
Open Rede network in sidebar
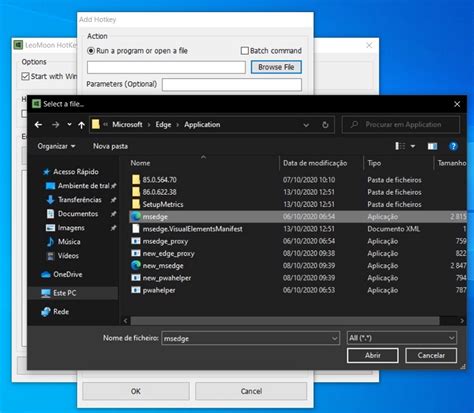[x=61, y=312]
